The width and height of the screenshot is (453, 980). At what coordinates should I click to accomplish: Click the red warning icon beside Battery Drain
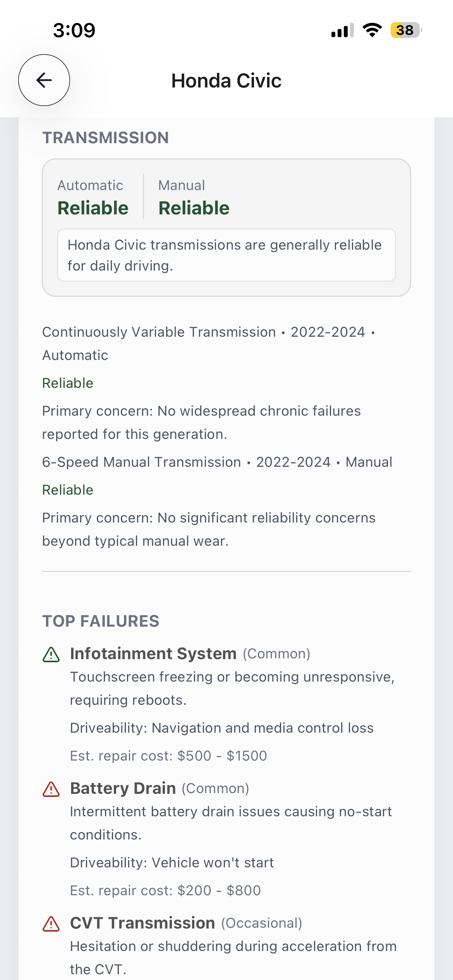pos(51,790)
